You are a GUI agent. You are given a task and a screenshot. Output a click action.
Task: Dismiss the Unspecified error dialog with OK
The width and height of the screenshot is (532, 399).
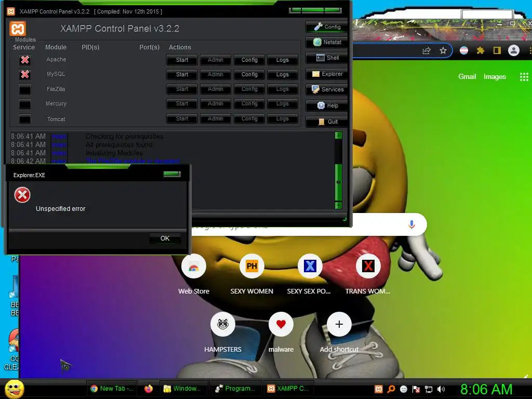(165, 238)
